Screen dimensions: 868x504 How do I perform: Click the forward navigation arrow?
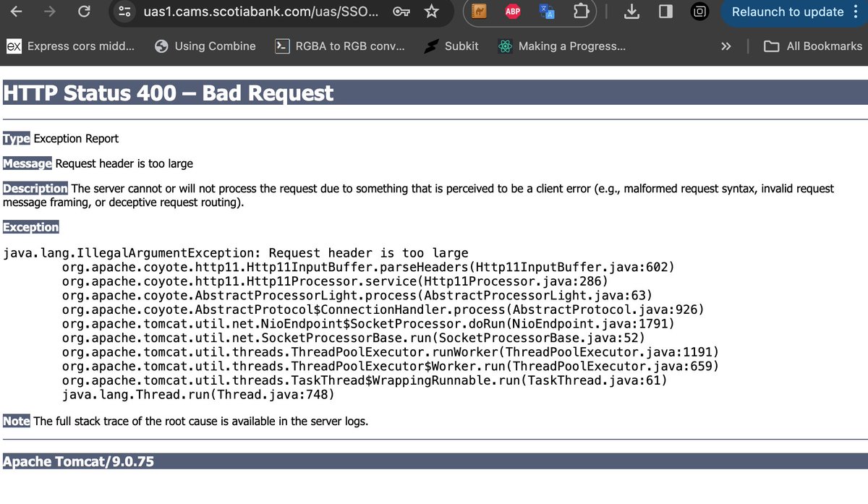pyautogui.click(x=50, y=11)
